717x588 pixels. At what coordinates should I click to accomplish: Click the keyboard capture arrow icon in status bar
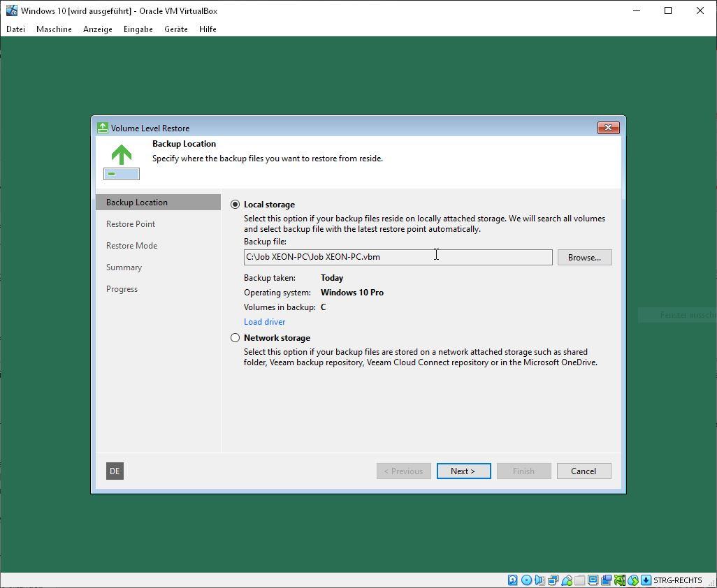pyautogui.click(x=646, y=580)
